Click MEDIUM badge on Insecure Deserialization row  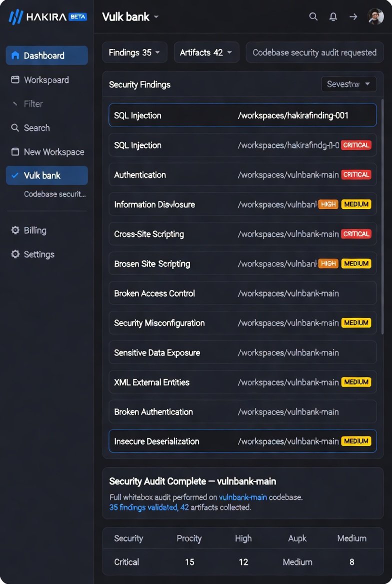coord(356,441)
